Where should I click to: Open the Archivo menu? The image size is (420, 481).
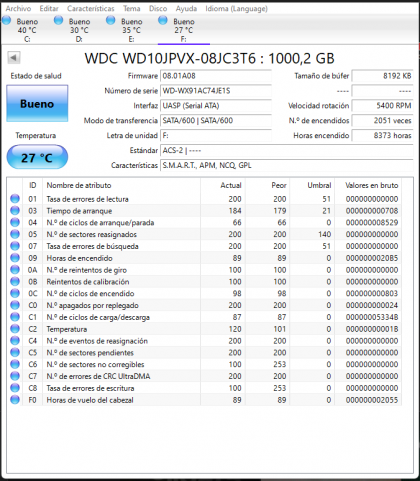(18, 8)
